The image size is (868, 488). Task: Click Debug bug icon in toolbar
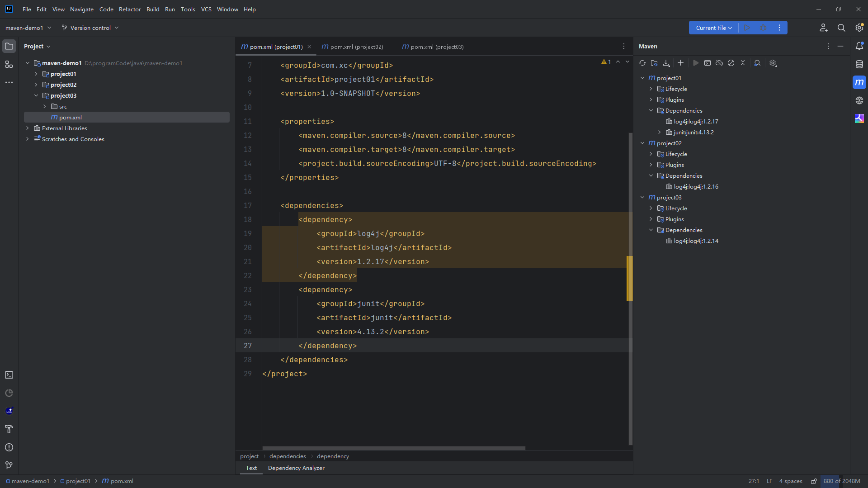point(764,28)
